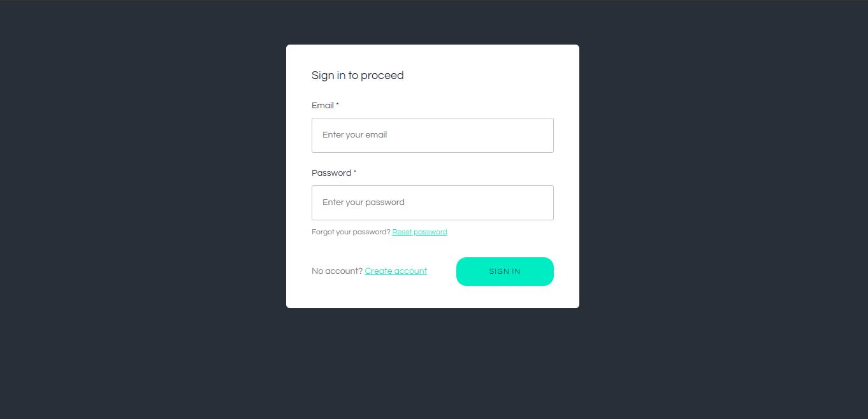Image resolution: width=868 pixels, height=419 pixels.
Task: Click the "No account?" text
Action: [x=336, y=271]
